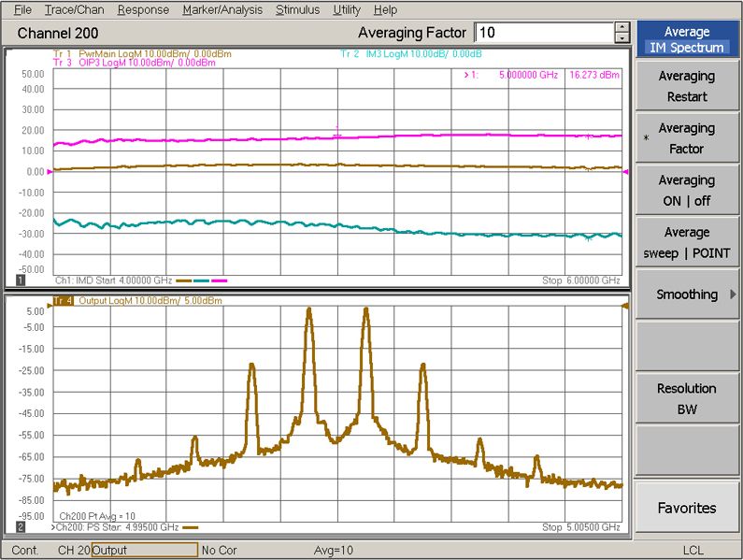Viewport: 743px width, 560px height.
Task: Open the Stimulus menu
Action: point(297,9)
